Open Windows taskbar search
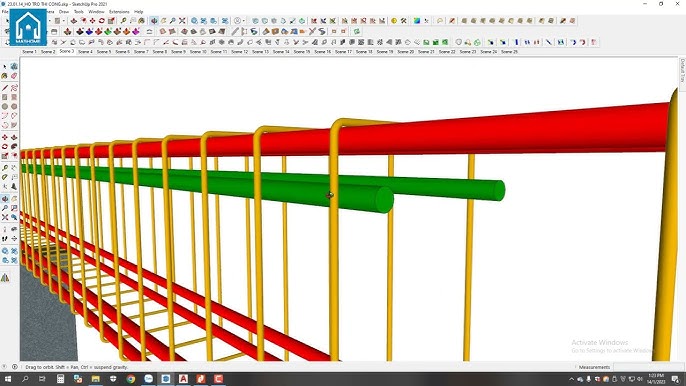Screen dimensions: 686x386 tap(25, 379)
